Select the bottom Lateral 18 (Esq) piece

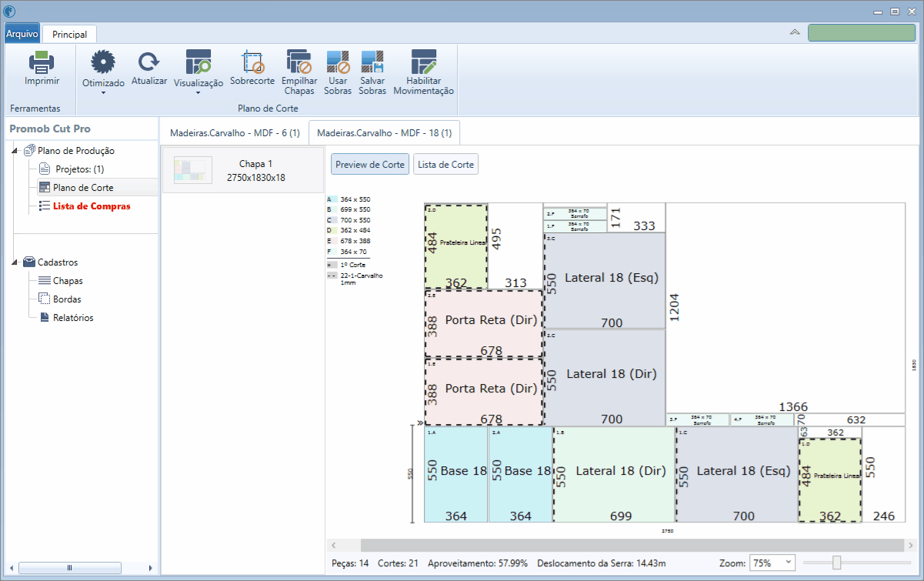click(x=737, y=475)
